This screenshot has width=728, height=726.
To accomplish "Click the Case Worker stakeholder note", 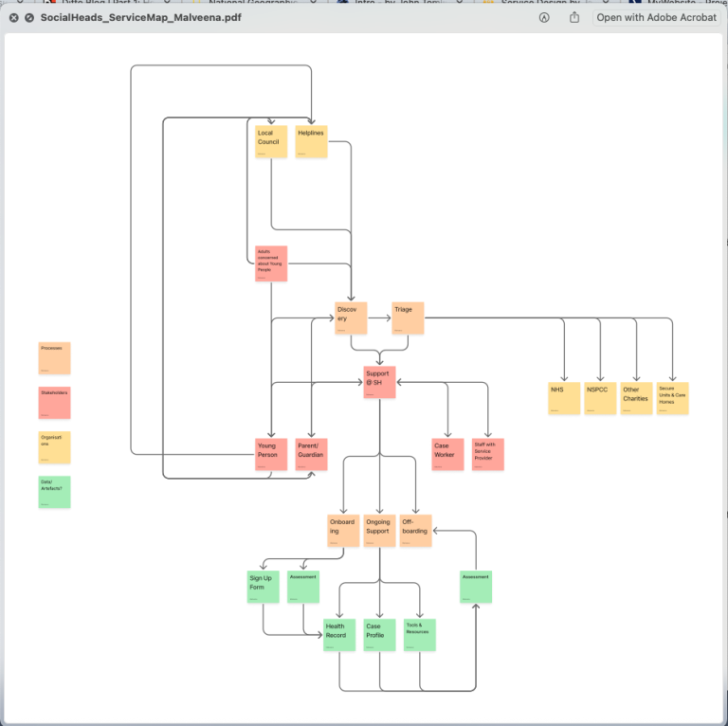I will (x=448, y=454).
